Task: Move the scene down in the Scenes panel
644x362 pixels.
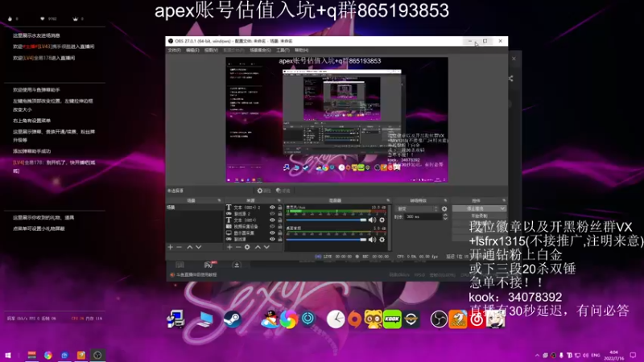Action: [x=199, y=247]
